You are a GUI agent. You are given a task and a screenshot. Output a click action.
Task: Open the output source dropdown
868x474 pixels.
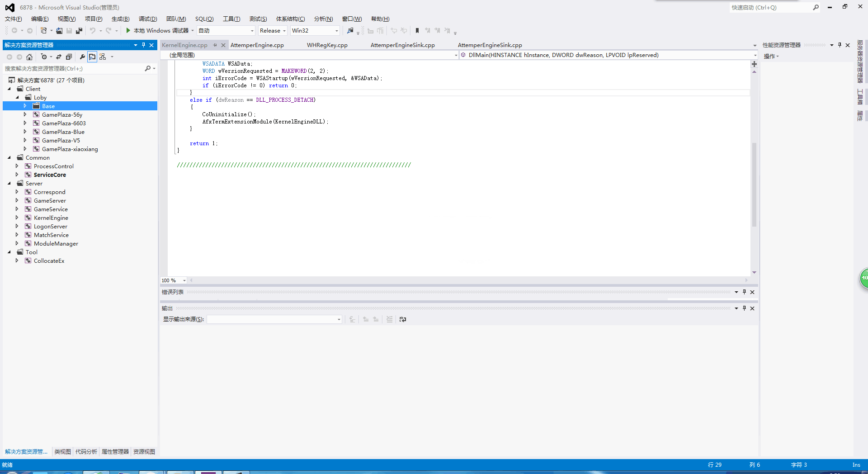(x=274, y=319)
